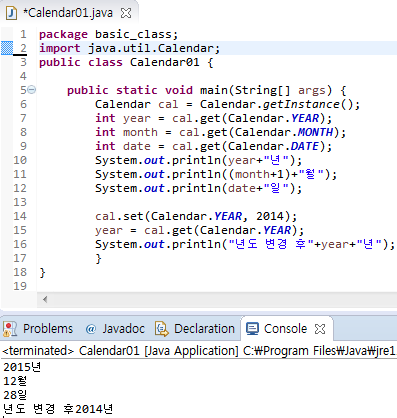Click 'cal.set' call on line 14
397x418 pixels.
click(x=119, y=216)
